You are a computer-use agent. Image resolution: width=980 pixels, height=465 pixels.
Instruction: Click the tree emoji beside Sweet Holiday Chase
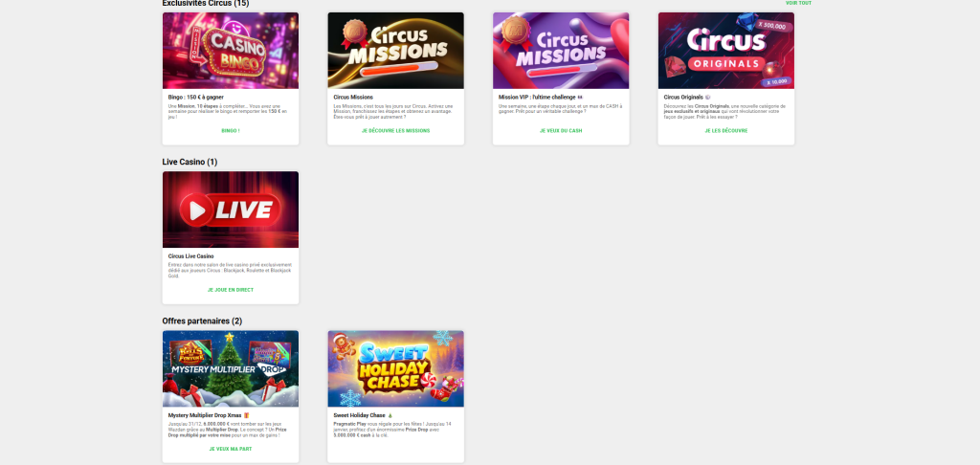(x=390, y=415)
